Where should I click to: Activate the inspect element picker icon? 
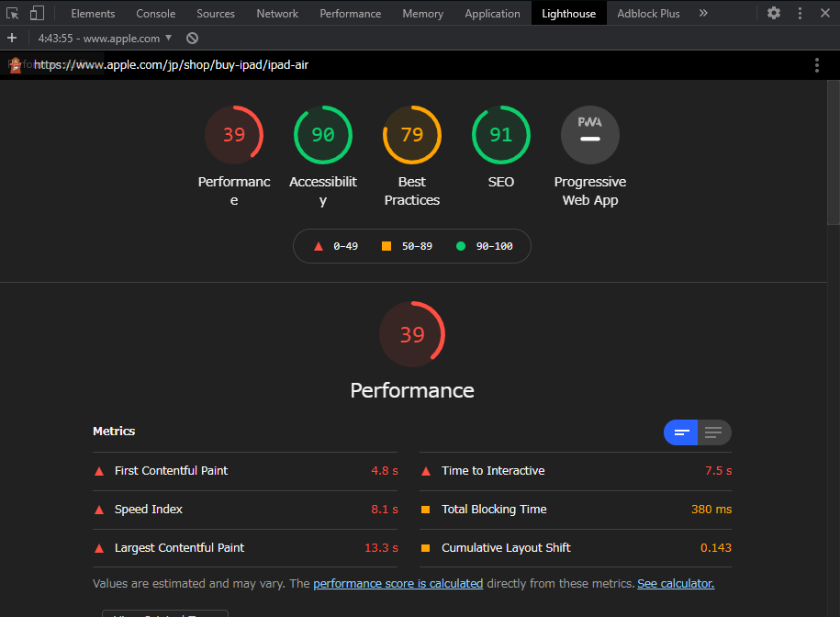tap(12, 14)
